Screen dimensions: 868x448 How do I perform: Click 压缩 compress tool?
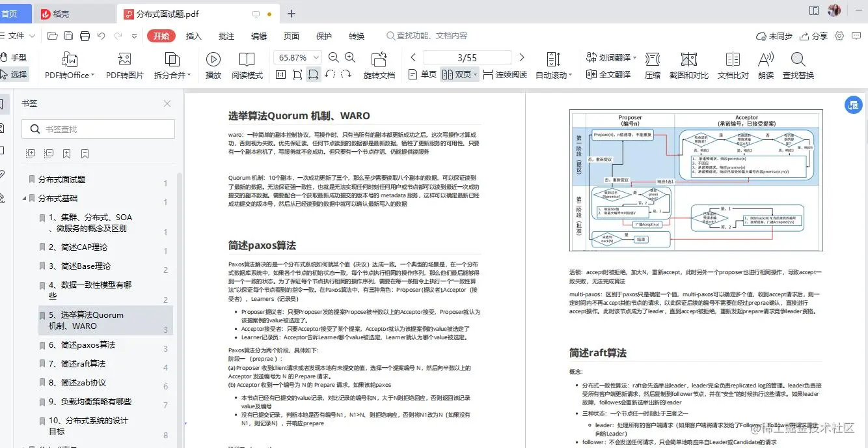click(653, 66)
